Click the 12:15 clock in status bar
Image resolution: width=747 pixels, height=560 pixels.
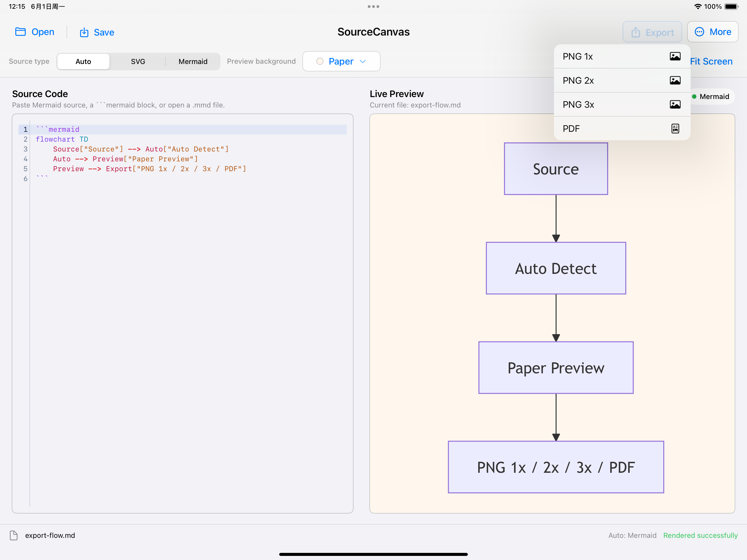(17, 6)
